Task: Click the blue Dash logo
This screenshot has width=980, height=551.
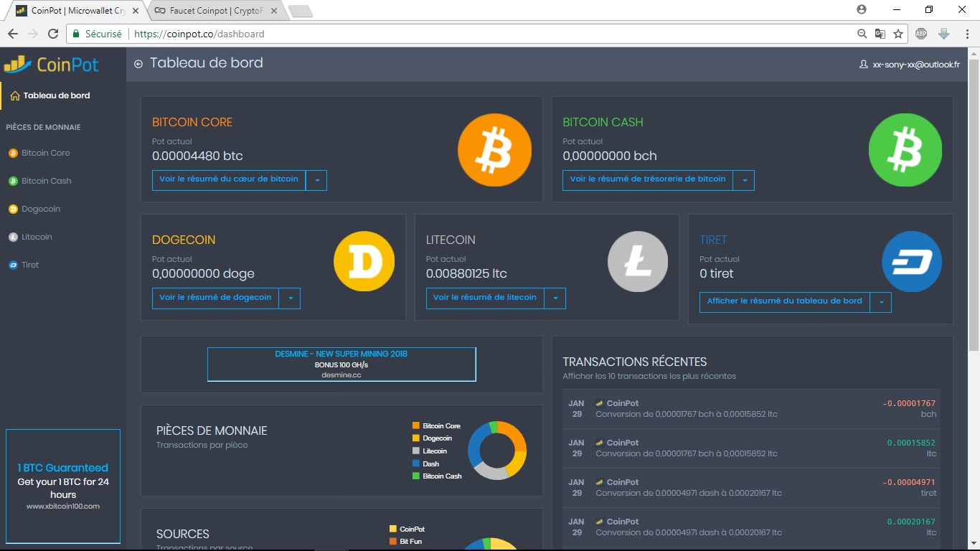Action: tap(911, 261)
